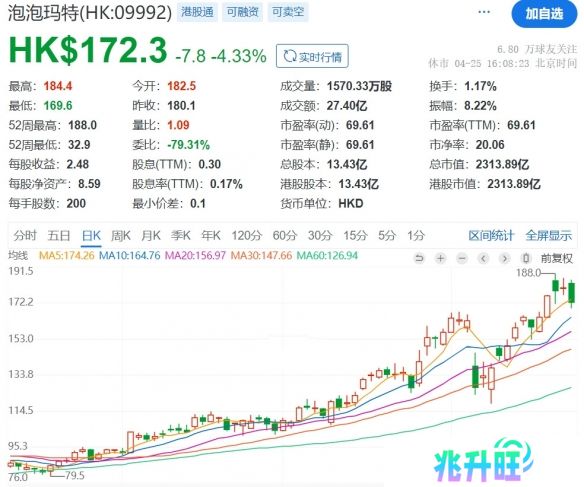Screen dimensions: 584x487
Task: Switch to 五日 five-day tab
Action: pyautogui.click(x=59, y=235)
